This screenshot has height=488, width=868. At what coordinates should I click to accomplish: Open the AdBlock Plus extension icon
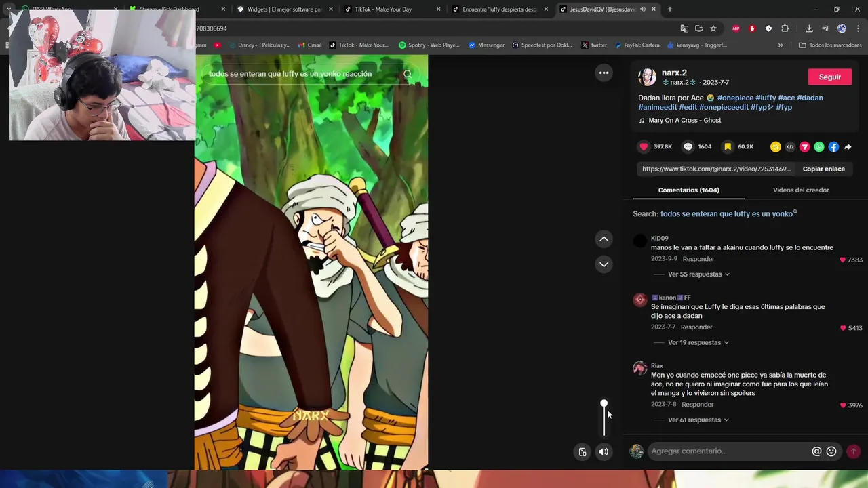point(736,28)
